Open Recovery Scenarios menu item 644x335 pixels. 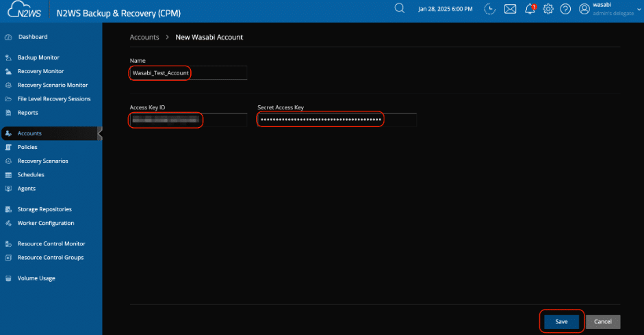tap(42, 161)
